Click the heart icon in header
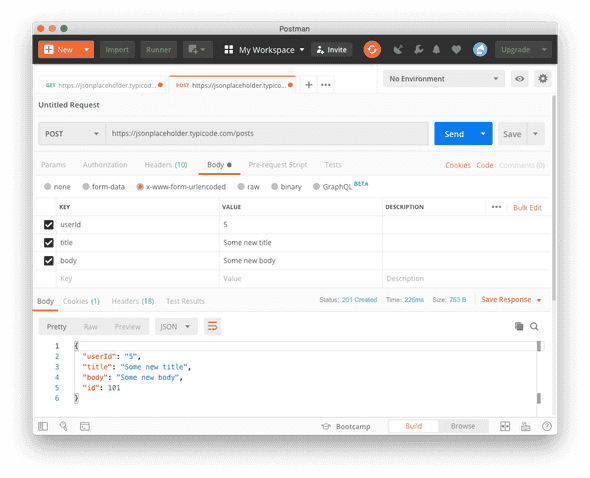The width and height of the screenshot is (590, 478). 456,49
